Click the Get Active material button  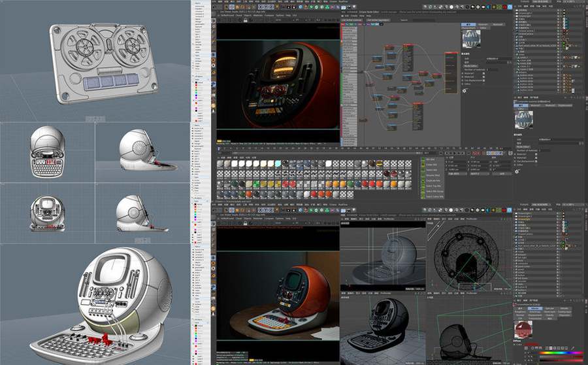click(353, 20)
